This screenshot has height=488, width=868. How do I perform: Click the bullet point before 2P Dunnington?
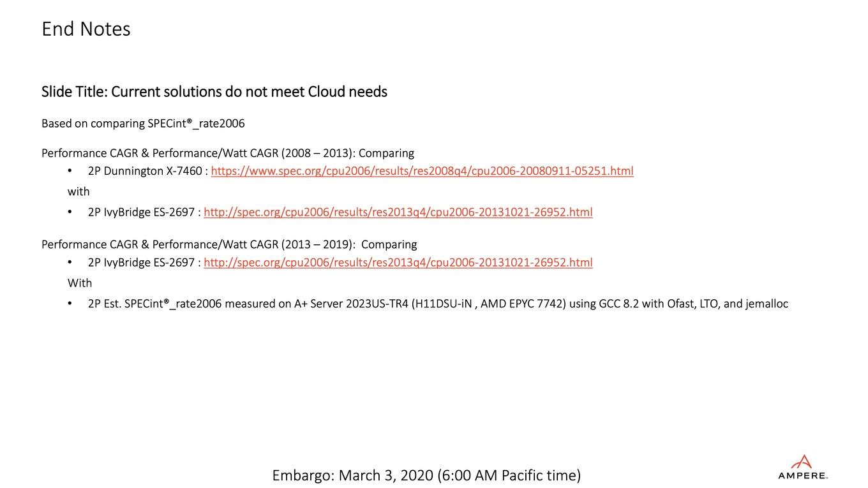[x=71, y=171]
